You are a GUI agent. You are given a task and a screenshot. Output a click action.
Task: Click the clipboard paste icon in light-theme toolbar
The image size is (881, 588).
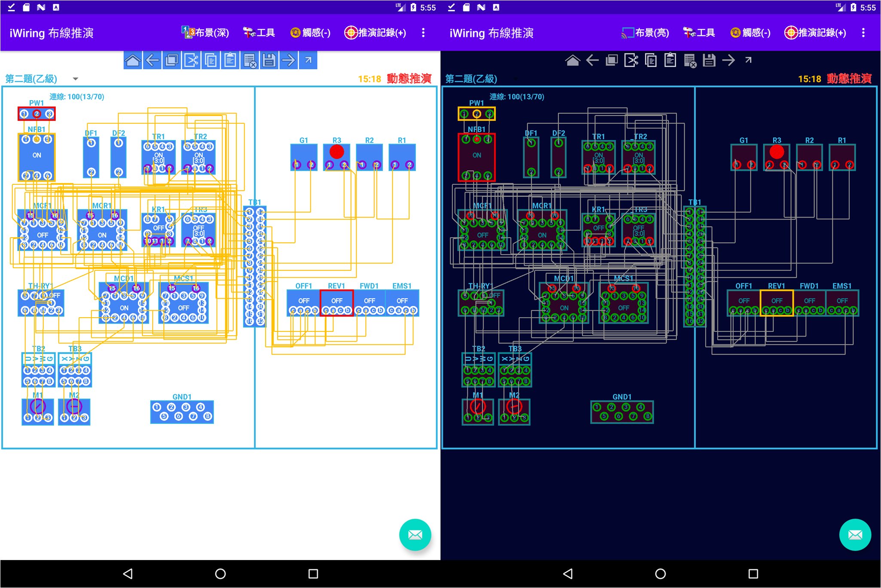(x=230, y=60)
